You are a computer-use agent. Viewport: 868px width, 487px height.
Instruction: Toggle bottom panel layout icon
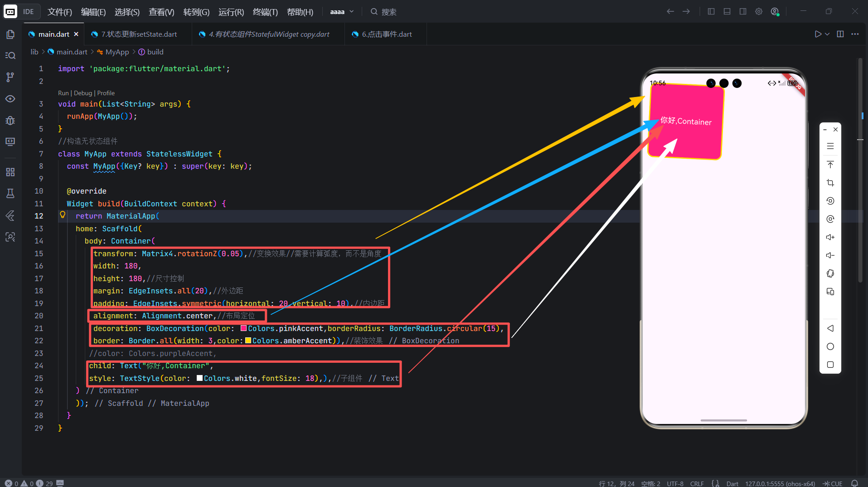coord(727,11)
